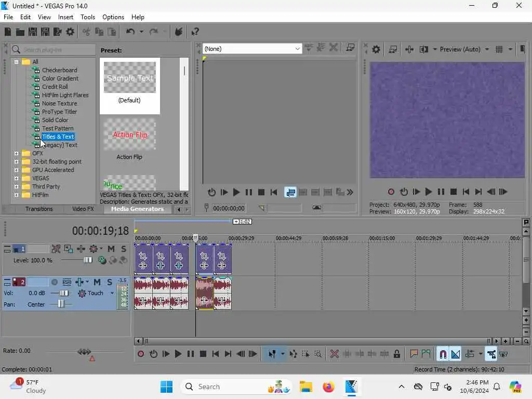Click the Search plug-ins field
Image resolution: width=532 pixels, height=399 pixels.
point(53,50)
